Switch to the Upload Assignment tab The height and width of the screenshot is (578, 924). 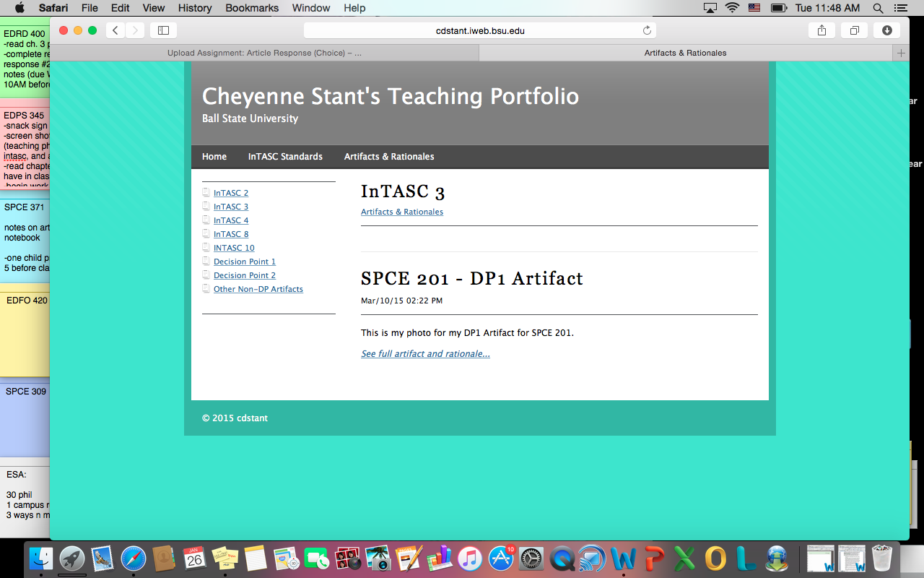coord(264,53)
